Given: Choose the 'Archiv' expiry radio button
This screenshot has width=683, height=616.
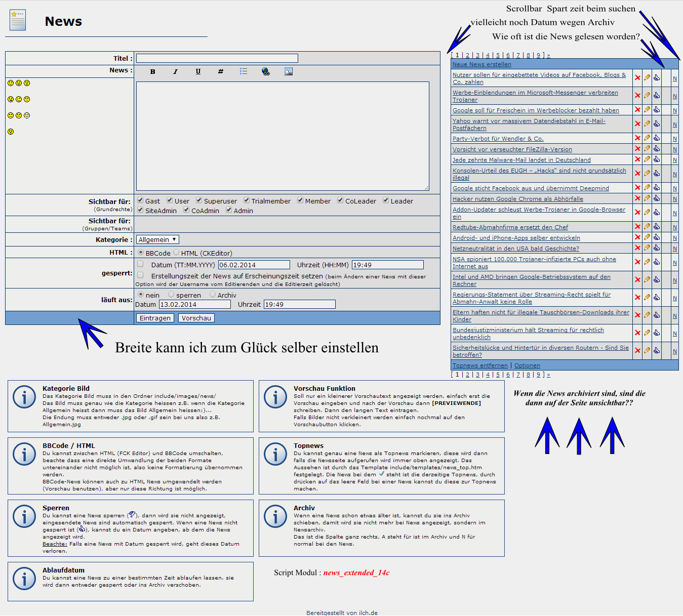Looking at the screenshot, I should pyautogui.click(x=213, y=295).
